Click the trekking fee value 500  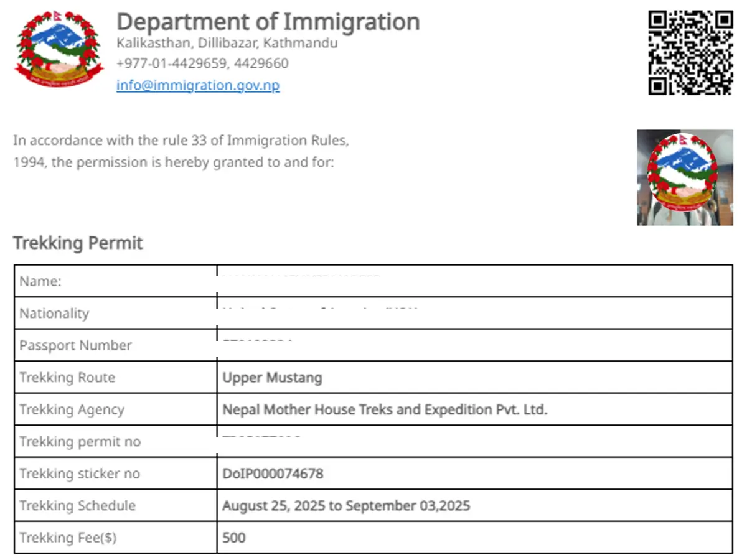(x=234, y=538)
